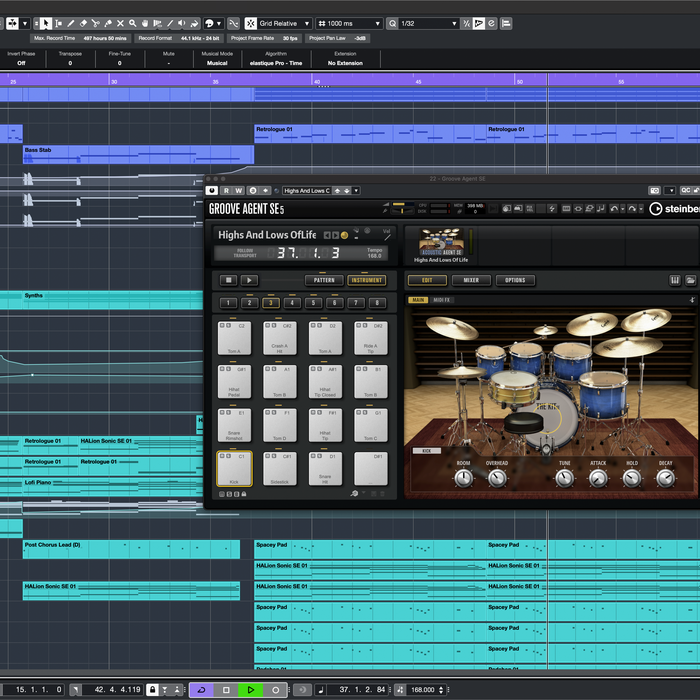Click the Algorithm value 'elastique Pro - Time'
This screenshot has height=700, width=700.
[276, 63]
